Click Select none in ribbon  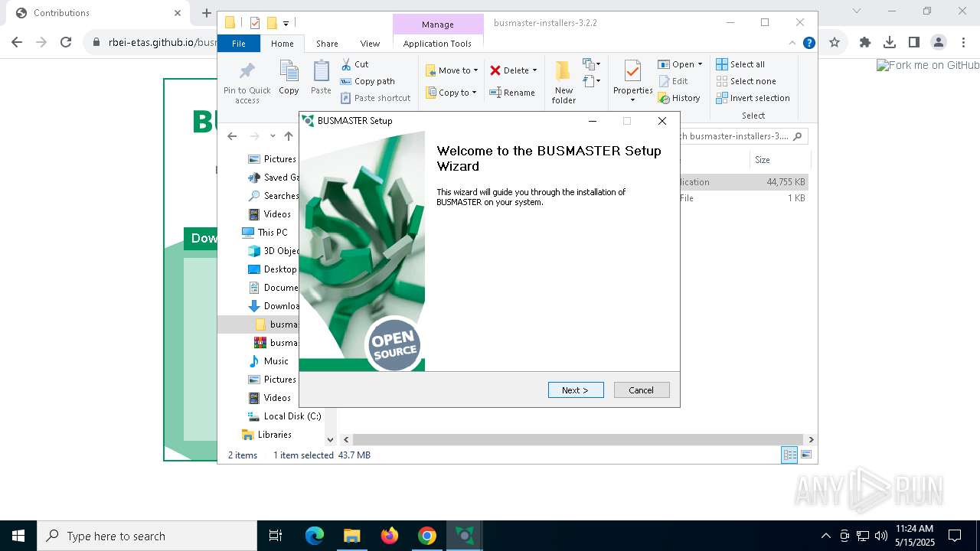pyautogui.click(x=746, y=81)
